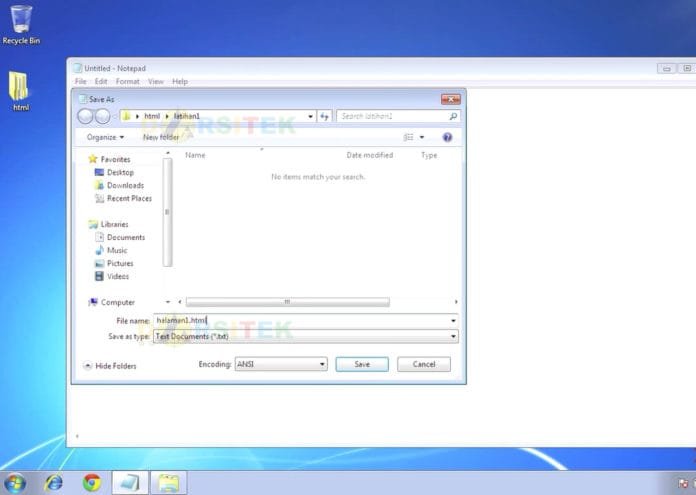
Task: Switch to Notepad in the taskbar
Action: coord(130,483)
